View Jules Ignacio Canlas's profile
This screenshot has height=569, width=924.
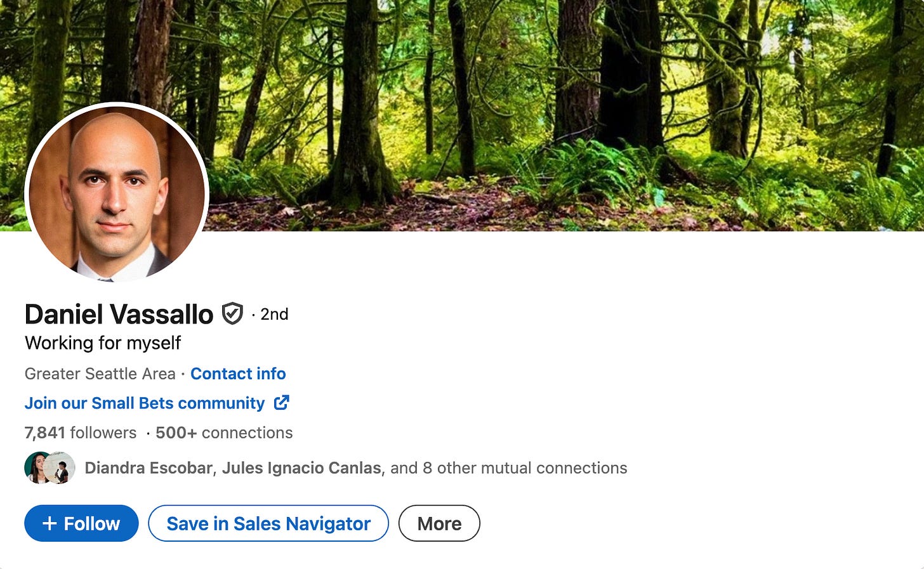click(301, 468)
